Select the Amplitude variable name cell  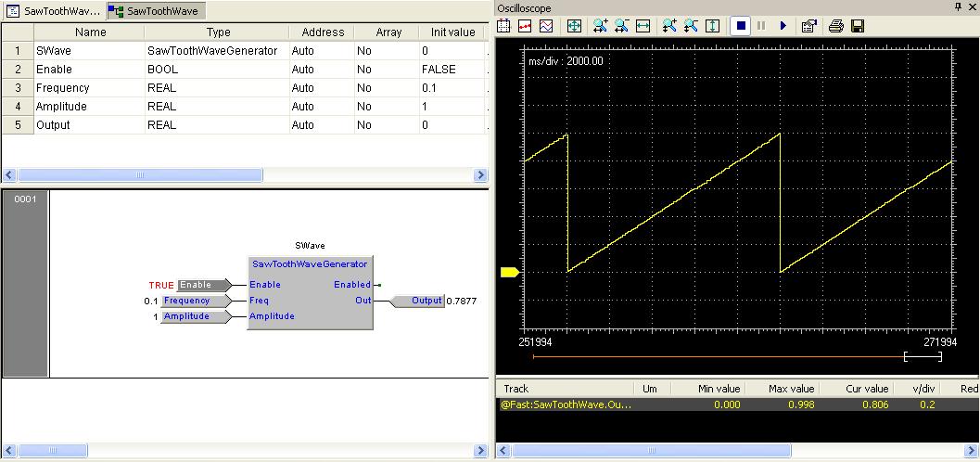coord(89,107)
